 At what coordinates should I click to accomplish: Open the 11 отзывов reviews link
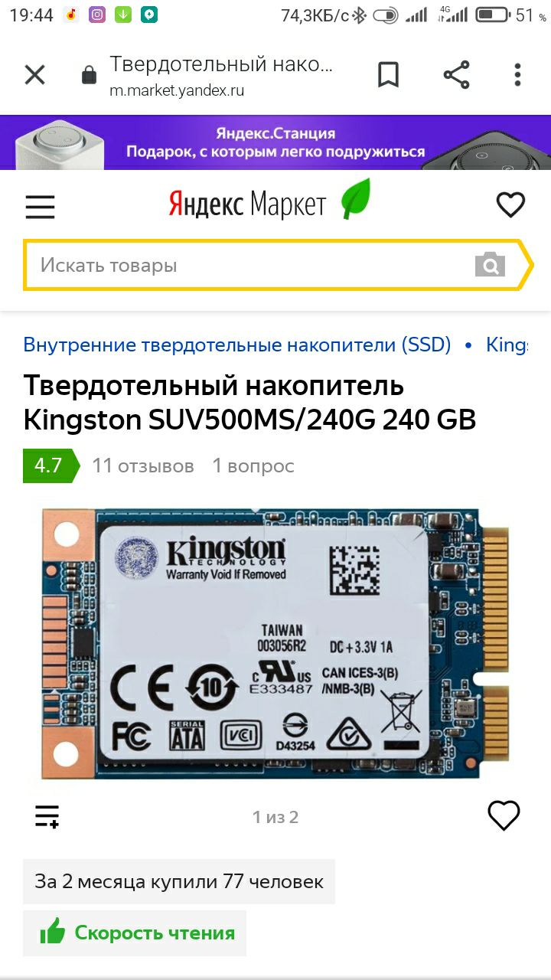tap(143, 465)
